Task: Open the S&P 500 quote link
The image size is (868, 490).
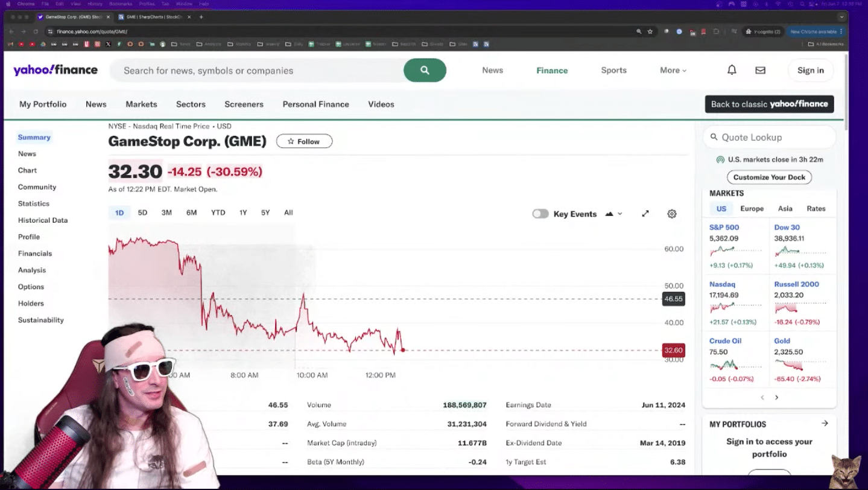Action: click(x=724, y=227)
